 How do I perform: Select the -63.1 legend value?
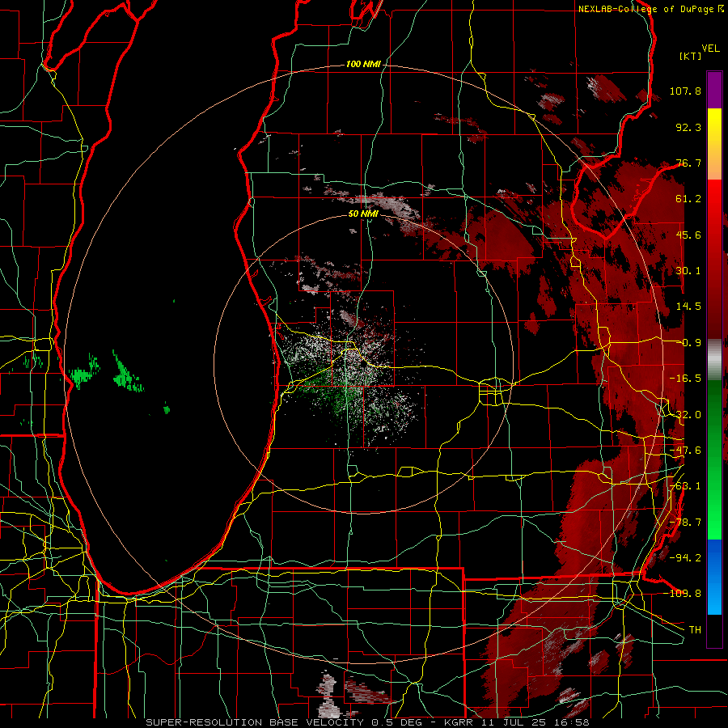click(685, 486)
